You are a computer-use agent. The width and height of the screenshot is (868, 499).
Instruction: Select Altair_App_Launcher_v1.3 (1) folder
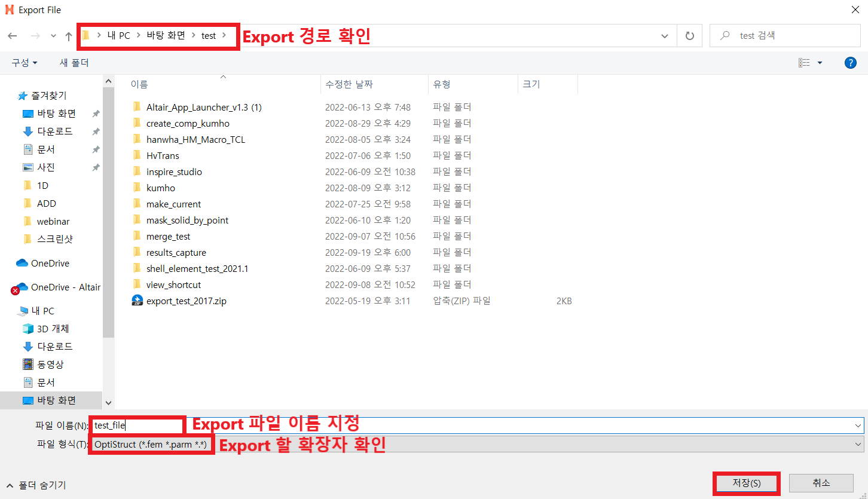point(204,108)
